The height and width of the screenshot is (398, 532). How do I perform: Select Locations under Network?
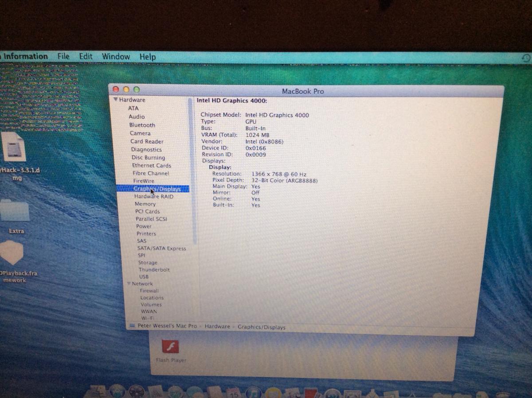click(x=152, y=298)
